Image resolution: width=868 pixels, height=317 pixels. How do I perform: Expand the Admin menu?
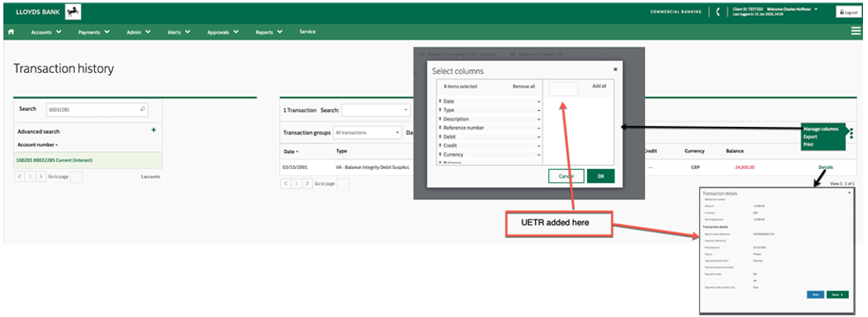coord(139,32)
